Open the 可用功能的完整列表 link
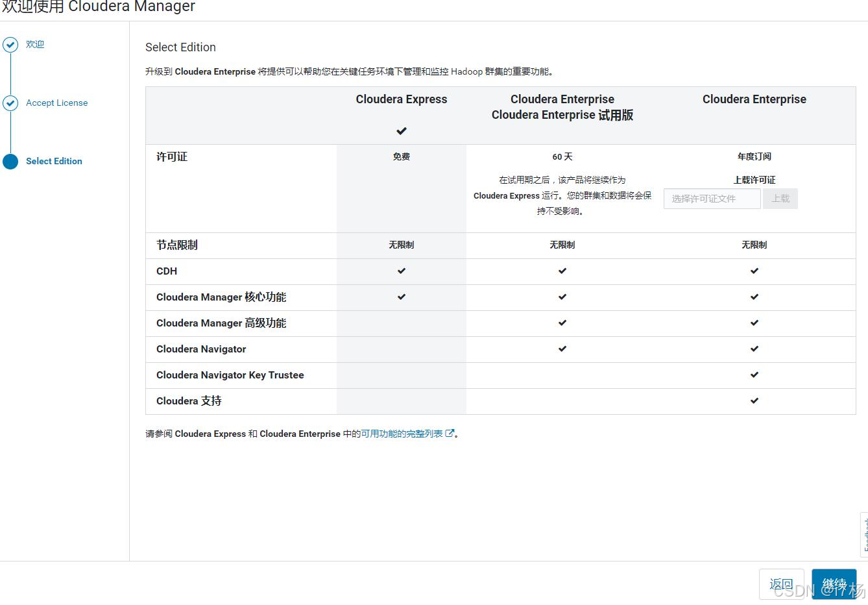 pos(404,433)
